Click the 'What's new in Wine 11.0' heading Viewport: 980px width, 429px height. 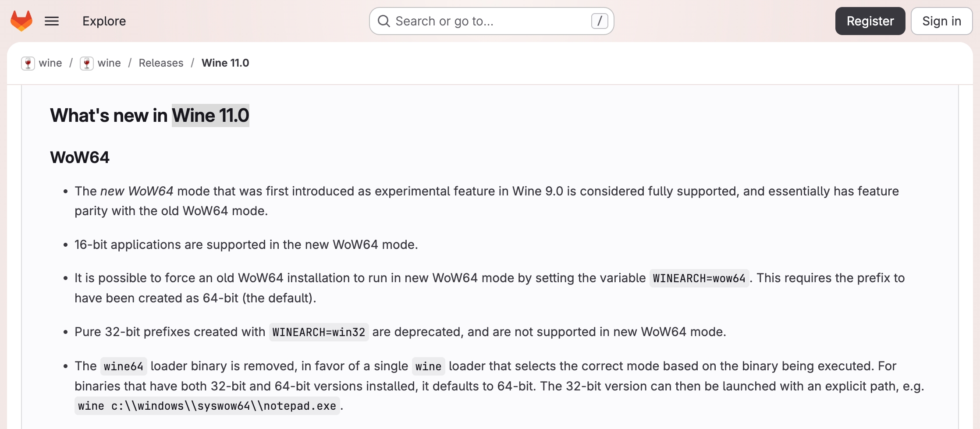pyautogui.click(x=149, y=116)
